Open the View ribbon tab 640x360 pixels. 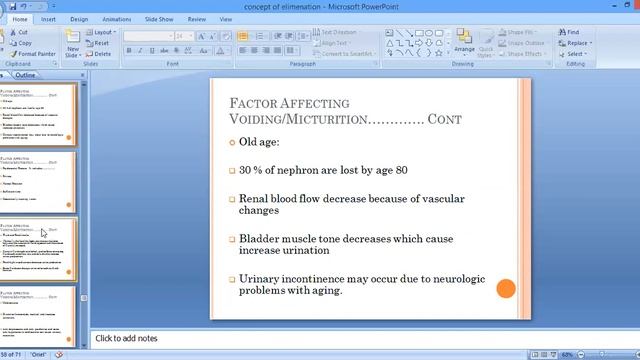pyautogui.click(x=225, y=19)
